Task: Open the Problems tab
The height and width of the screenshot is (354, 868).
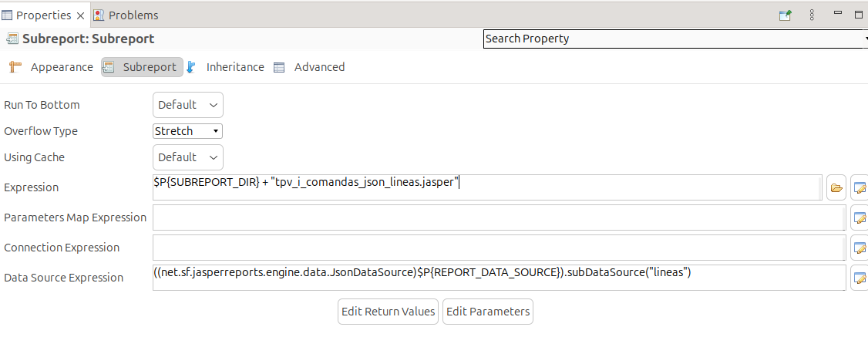Action: [126, 15]
